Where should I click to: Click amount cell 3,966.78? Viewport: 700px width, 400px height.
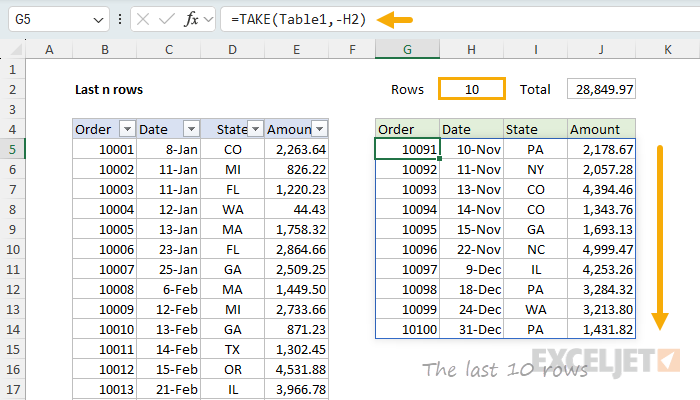[296, 389]
